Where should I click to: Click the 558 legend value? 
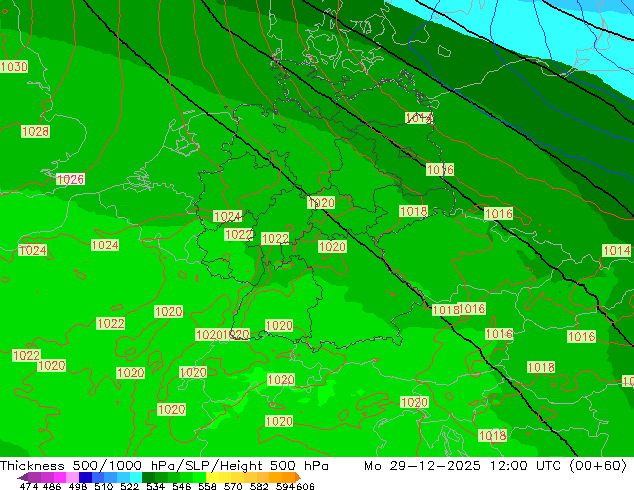tap(207, 486)
